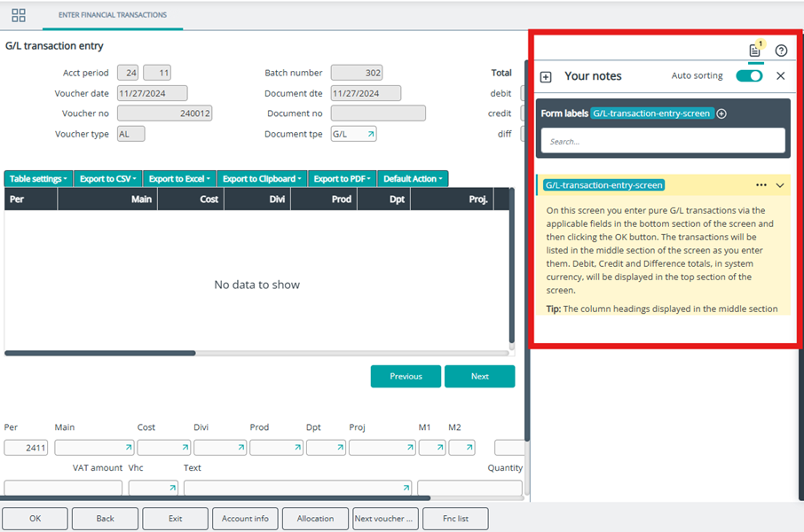Screen dimensions: 804x532
Task: Click the Previous button
Action: click(406, 376)
